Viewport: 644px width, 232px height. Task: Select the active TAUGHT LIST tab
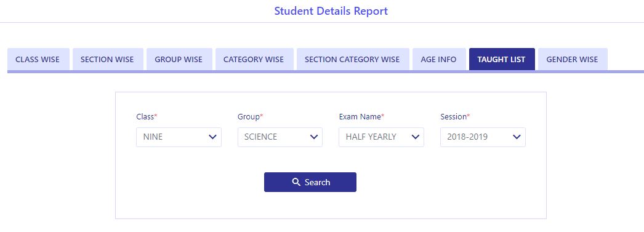pyautogui.click(x=502, y=60)
